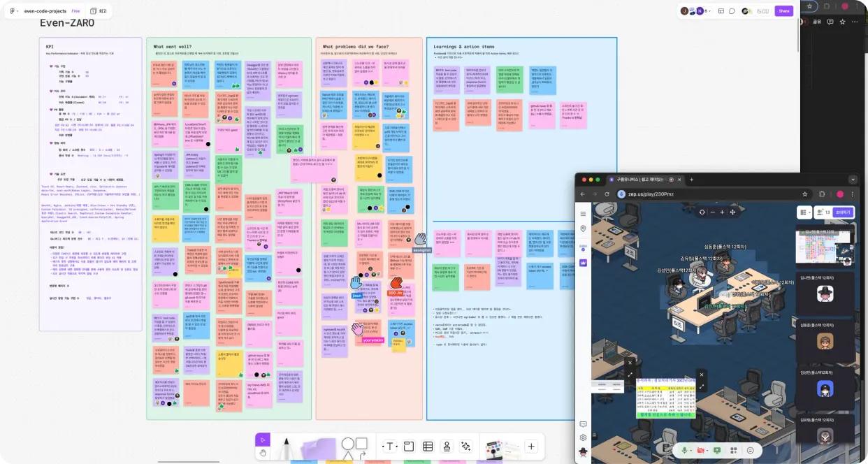Click the Free plan badge

(x=75, y=11)
